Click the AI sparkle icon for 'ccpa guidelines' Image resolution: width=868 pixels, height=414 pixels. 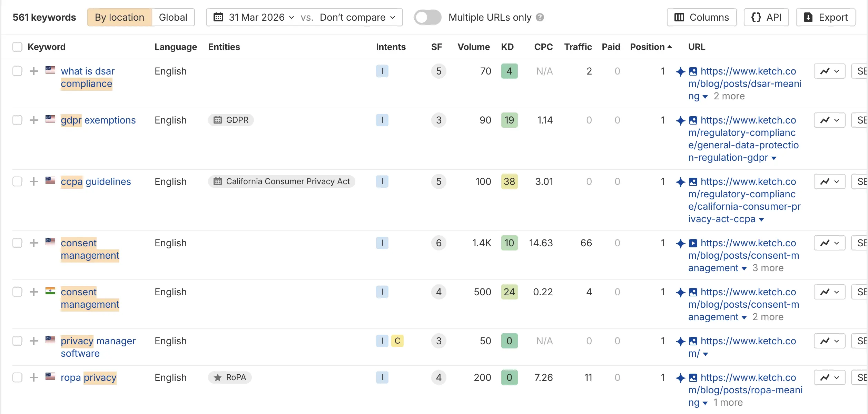click(x=680, y=182)
